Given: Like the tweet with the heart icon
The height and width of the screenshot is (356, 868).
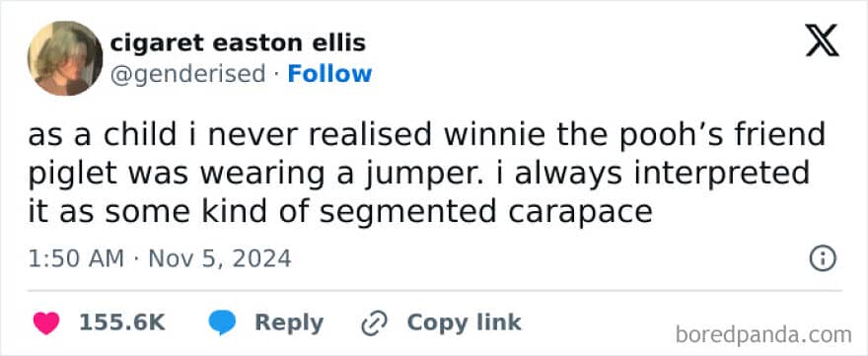Looking at the screenshot, I should point(46,323).
